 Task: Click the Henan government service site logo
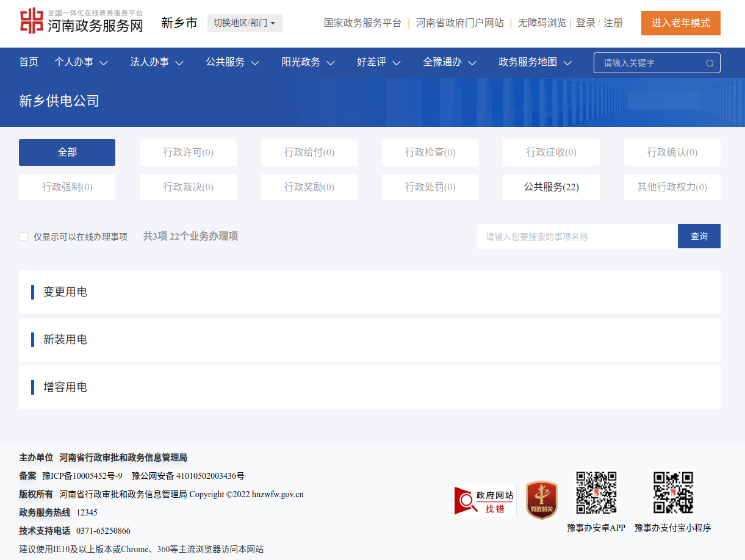pos(81,22)
